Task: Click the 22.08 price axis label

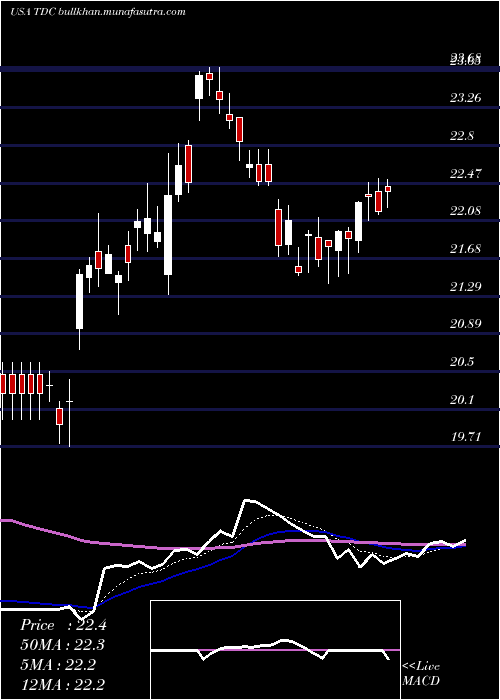Action: pos(465,211)
